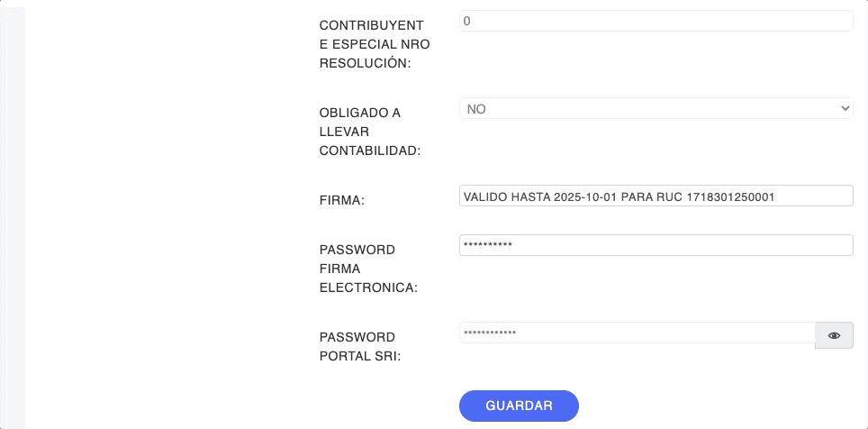Click the RUC number 1718301250001 in Firma
The image size is (868, 429).
[x=731, y=196]
